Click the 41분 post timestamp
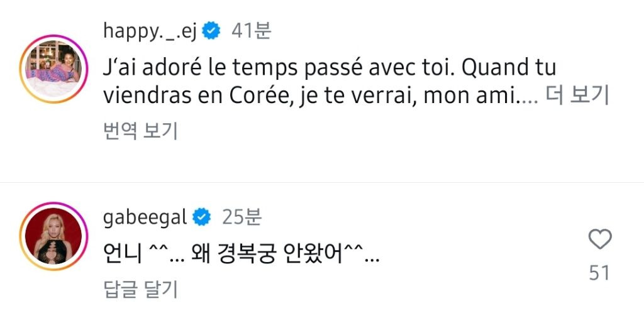The image size is (644, 318). 252,31
